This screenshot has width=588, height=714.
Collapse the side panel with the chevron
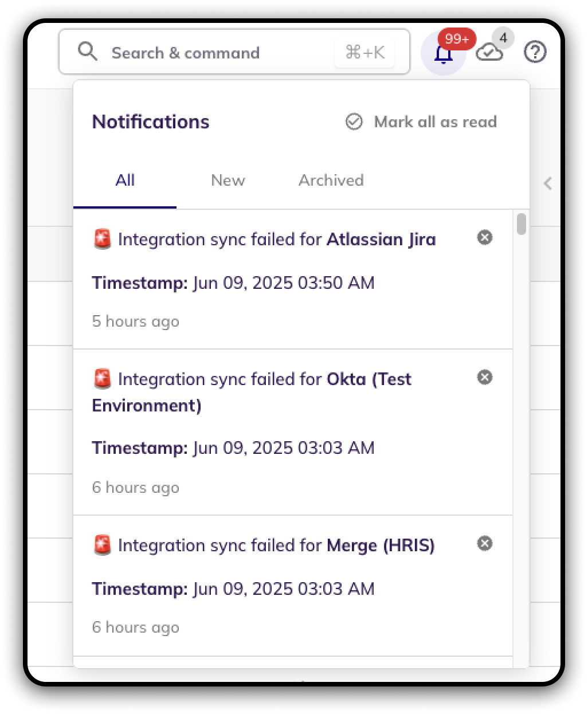click(548, 183)
